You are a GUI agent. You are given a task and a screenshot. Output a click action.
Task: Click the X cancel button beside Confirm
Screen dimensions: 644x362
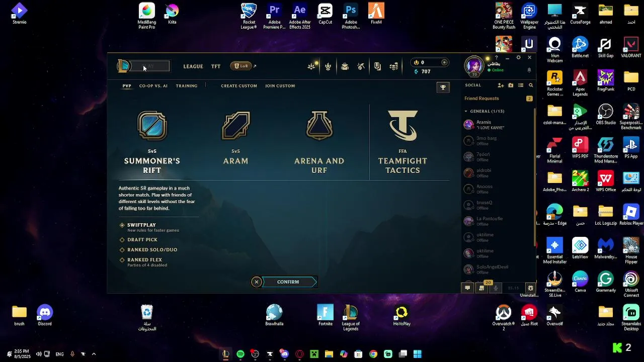[257, 282]
